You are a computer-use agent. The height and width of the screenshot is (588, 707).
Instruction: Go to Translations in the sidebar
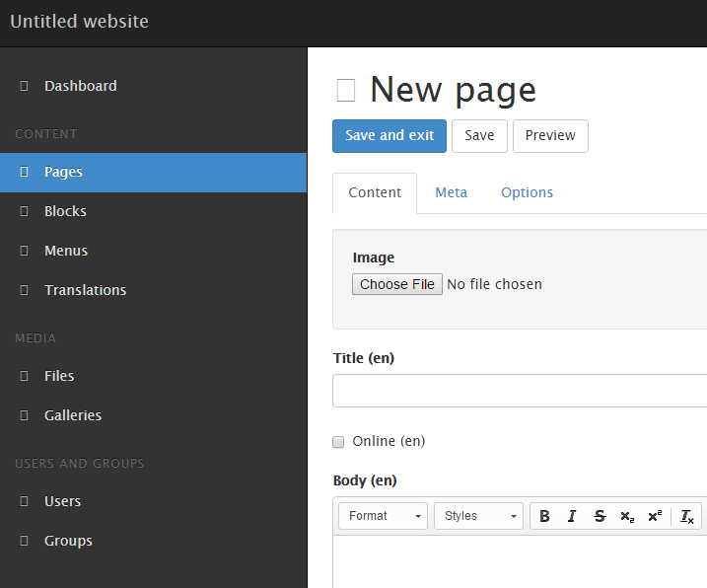click(85, 290)
